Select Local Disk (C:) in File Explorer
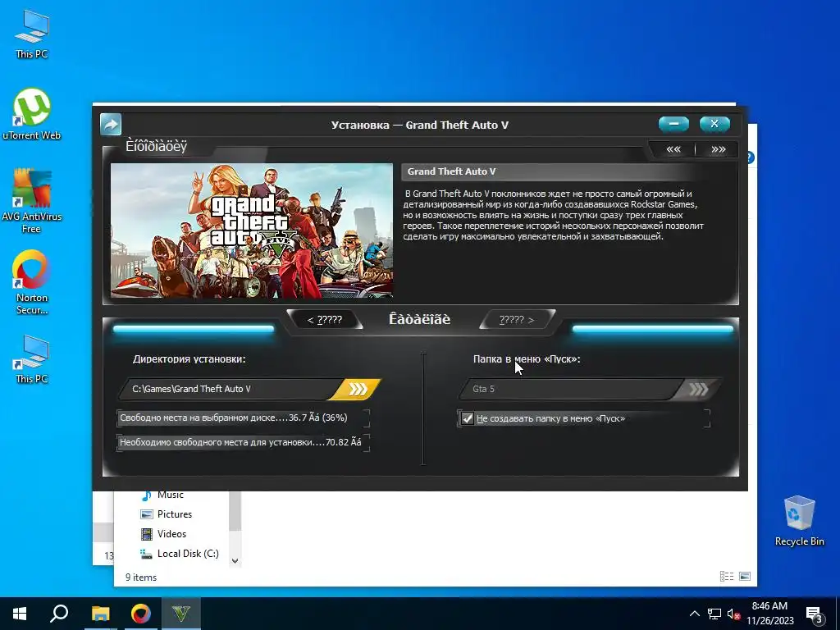 click(180, 554)
